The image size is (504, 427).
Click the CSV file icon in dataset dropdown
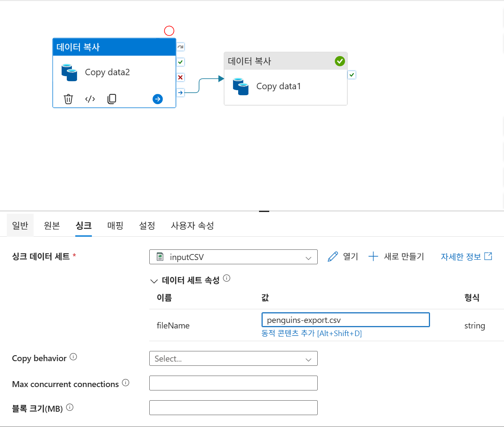pyautogui.click(x=160, y=257)
